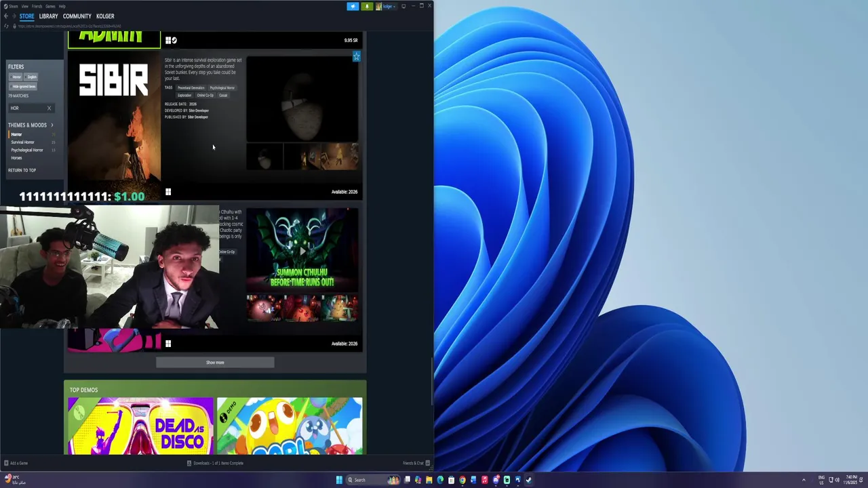Show hidden system tray icons

tap(804, 480)
